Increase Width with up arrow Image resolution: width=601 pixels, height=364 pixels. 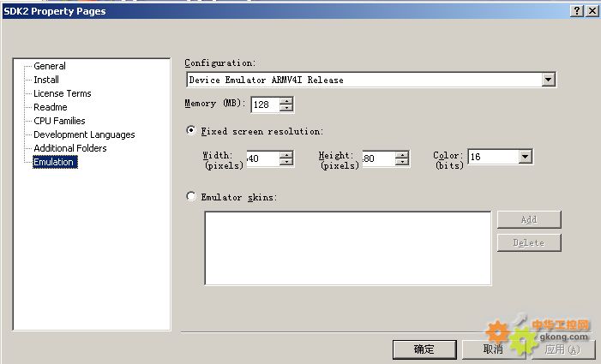286,155
